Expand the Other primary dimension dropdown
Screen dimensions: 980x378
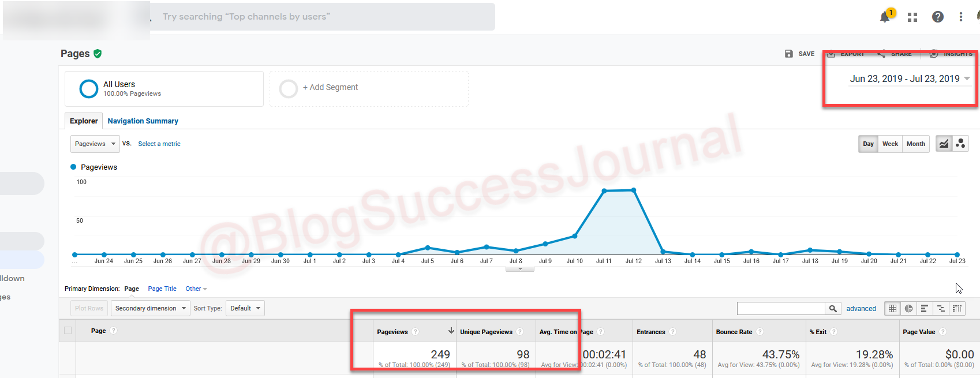click(x=196, y=289)
